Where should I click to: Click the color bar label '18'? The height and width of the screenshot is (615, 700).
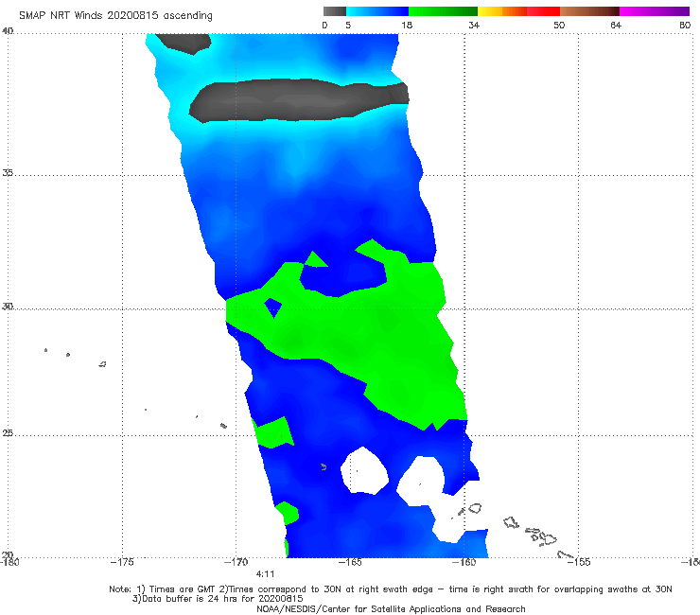(x=407, y=25)
